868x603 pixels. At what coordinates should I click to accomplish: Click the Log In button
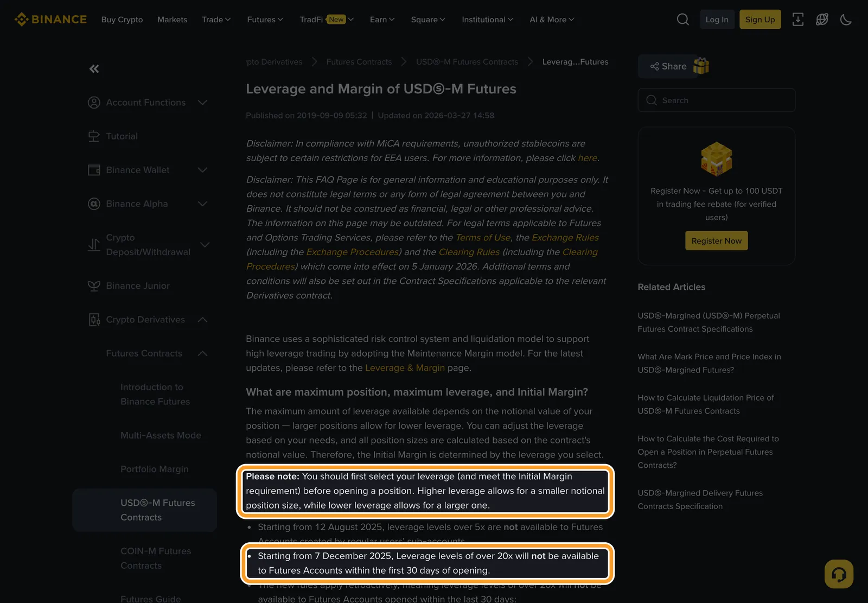pos(717,20)
